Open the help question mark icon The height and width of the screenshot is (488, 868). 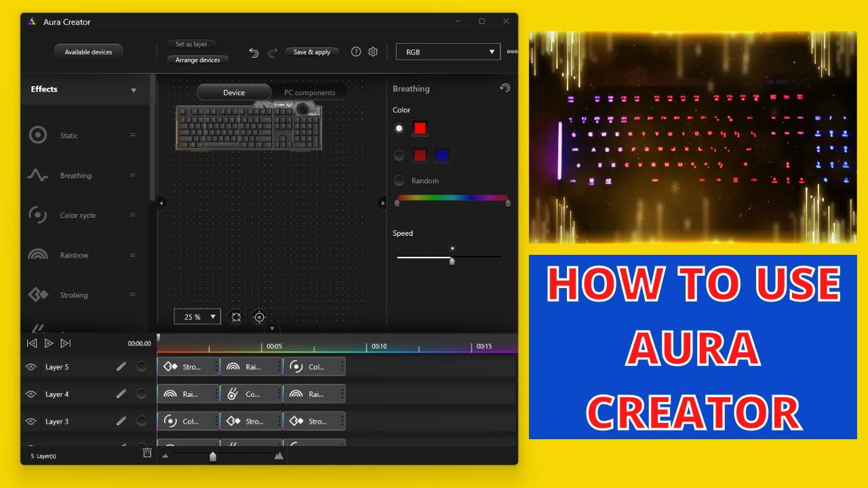click(356, 52)
